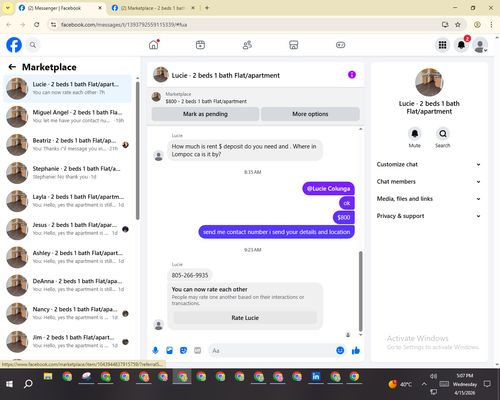Open Windows taskbar search

[x=28, y=384]
